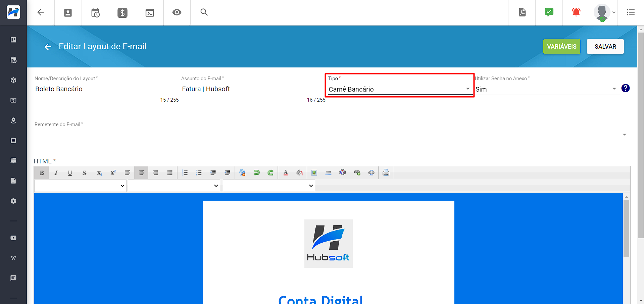
Task: Open the red notification bell alerts
Action: [576, 12]
